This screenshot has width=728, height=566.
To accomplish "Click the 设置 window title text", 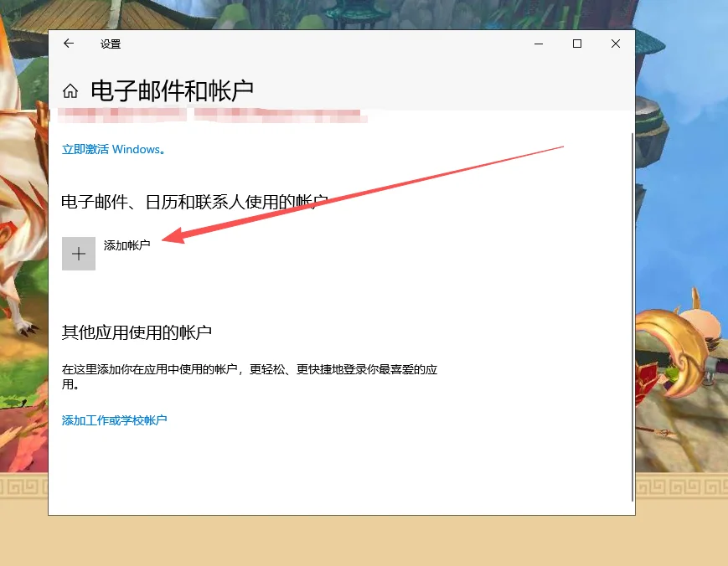I will [x=111, y=44].
